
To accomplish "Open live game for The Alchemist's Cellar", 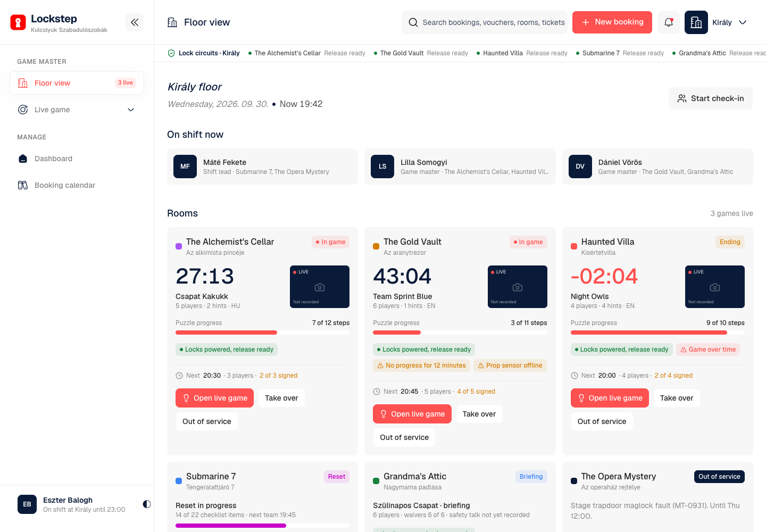I will click(x=214, y=398).
